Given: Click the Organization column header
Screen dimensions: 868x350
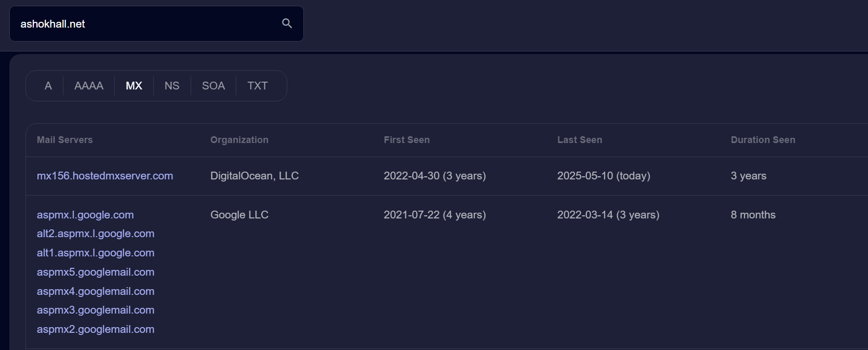Looking at the screenshot, I should tap(239, 140).
